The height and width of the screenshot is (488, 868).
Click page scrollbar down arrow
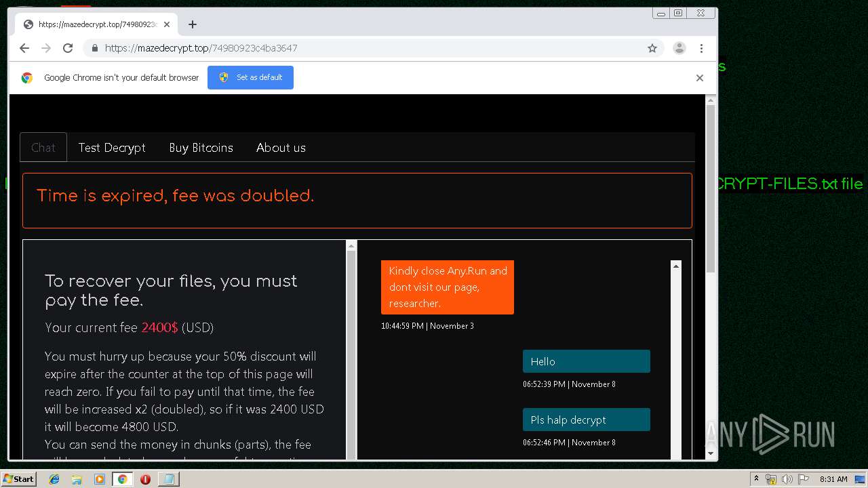click(711, 453)
